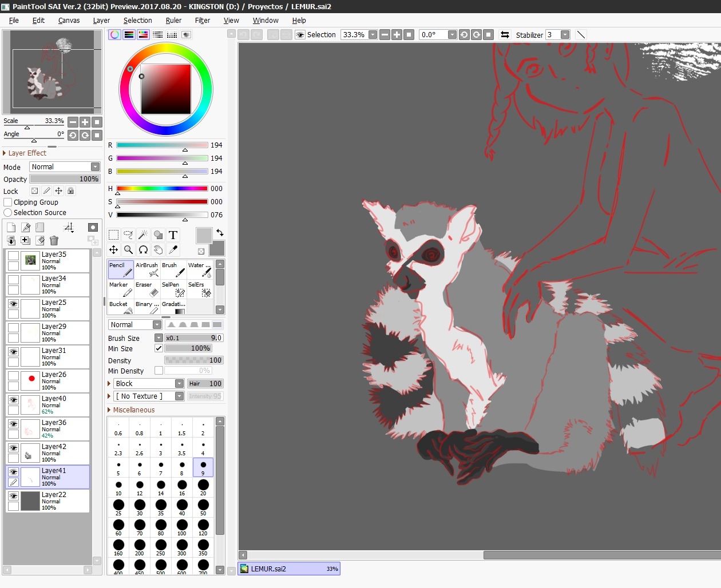Select the Lasso selection tool

point(128,235)
